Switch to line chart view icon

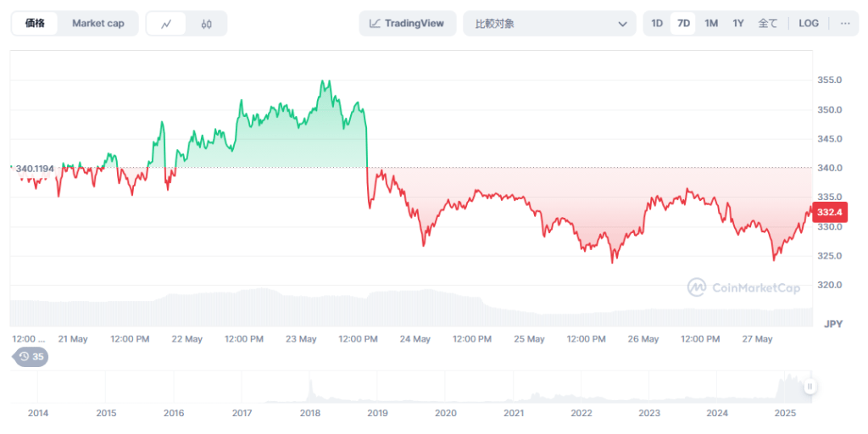pos(166,24)
